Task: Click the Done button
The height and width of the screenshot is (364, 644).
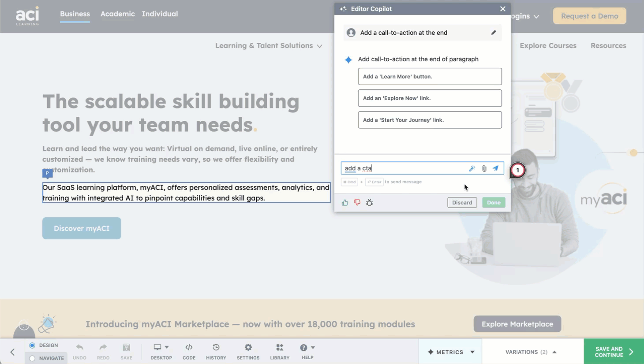Action: [x=494, y=203]
